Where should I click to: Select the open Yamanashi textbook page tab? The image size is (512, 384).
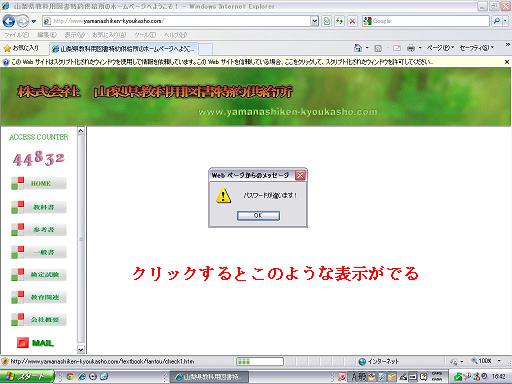point(124,49)
